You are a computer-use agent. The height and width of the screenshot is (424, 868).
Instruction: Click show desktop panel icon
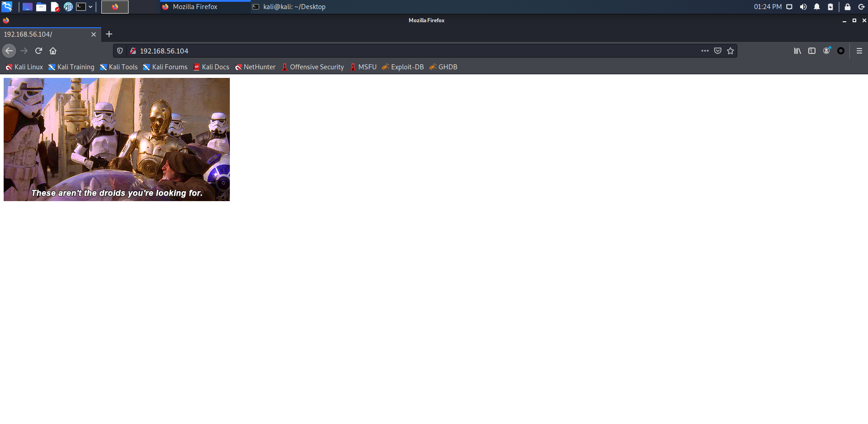click(x=28, y=7)
